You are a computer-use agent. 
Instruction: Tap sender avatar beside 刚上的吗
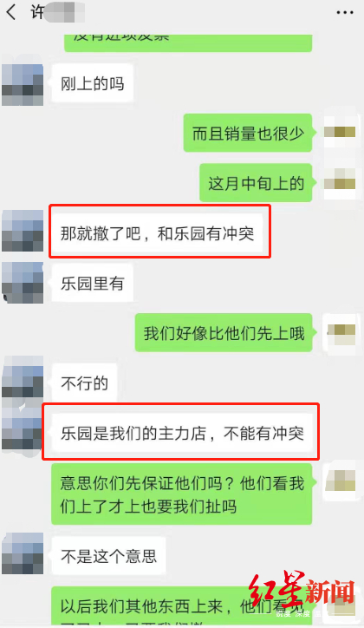[23, 84]
